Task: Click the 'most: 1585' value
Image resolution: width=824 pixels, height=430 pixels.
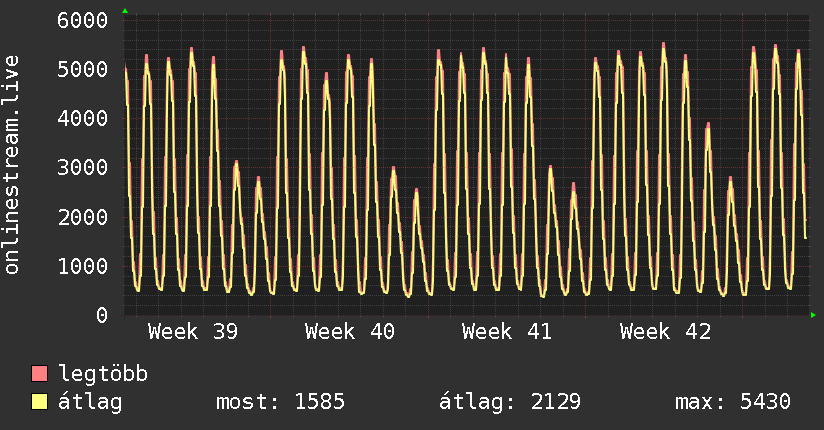Action: coord(280,402)
